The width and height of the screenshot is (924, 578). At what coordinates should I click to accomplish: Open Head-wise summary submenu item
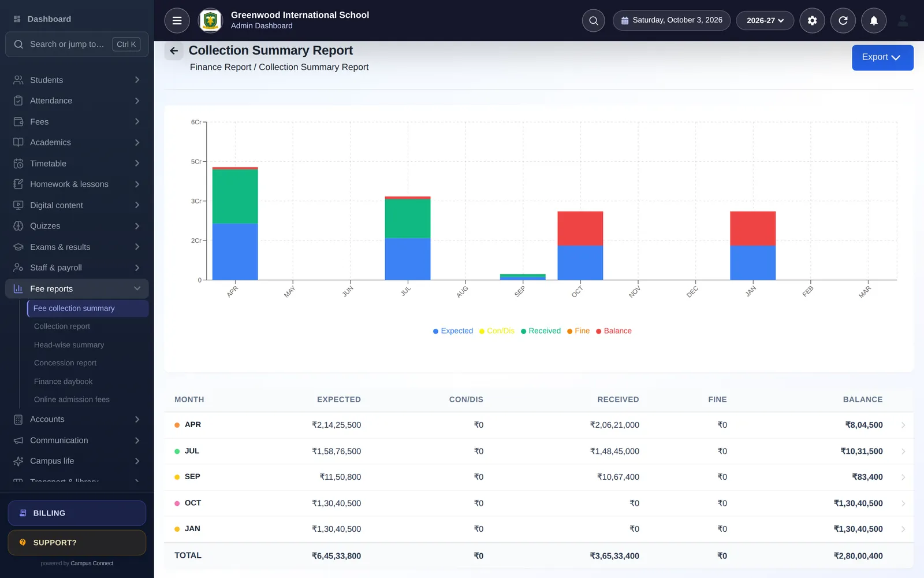tap(69, 345)
